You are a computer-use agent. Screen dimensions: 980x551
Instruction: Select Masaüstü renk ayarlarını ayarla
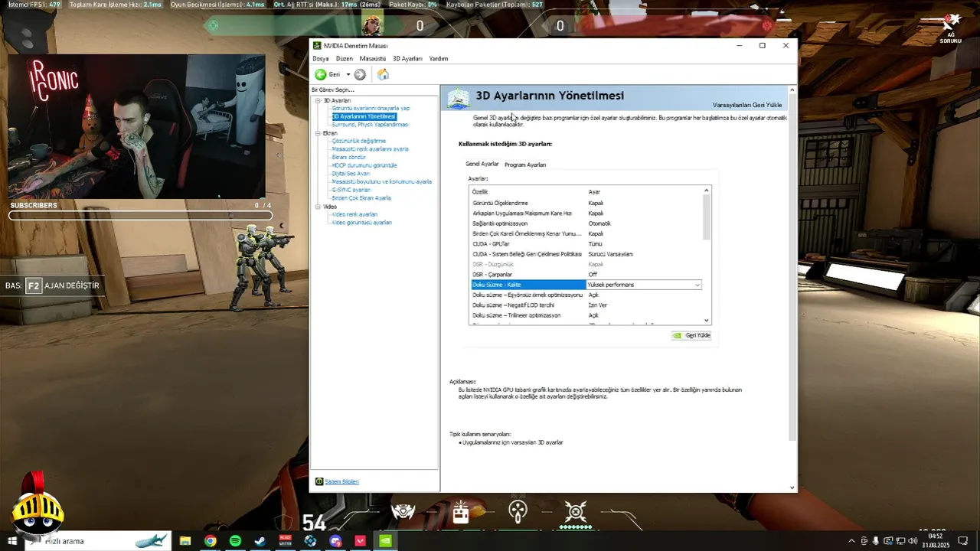370,149
